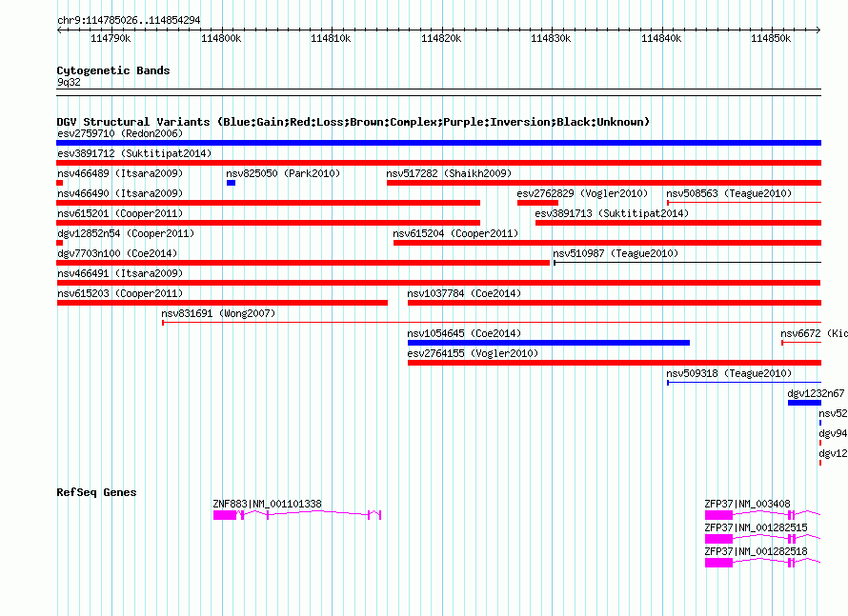
Task: Click the chr9:114785026..114854294 coordinate text
Action: click(129, 20)
